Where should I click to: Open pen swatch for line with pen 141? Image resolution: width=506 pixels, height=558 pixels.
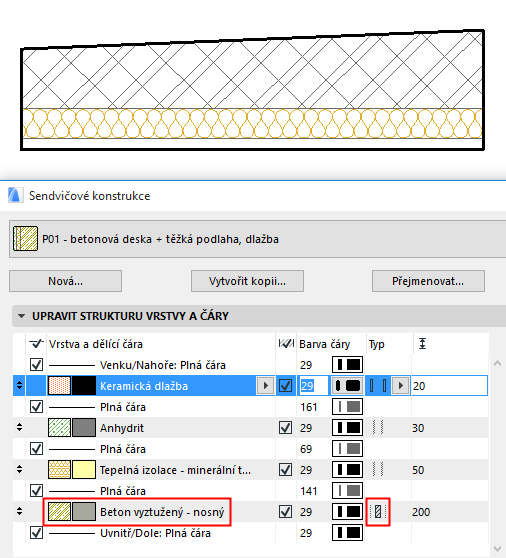(x=347, y=491)
